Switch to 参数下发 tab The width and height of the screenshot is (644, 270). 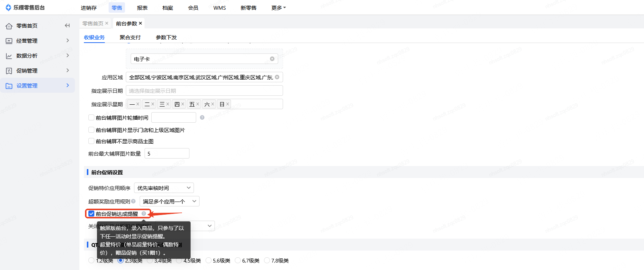point(166,37)
